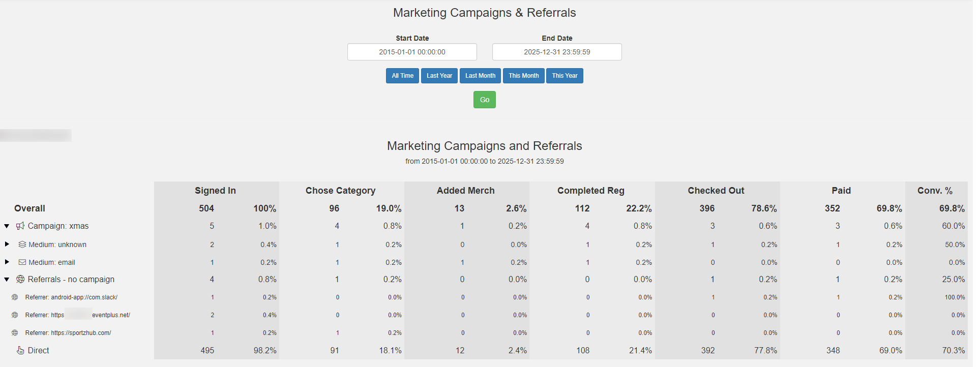
Task: Focus the End Date field
Action: coord(557,52)
